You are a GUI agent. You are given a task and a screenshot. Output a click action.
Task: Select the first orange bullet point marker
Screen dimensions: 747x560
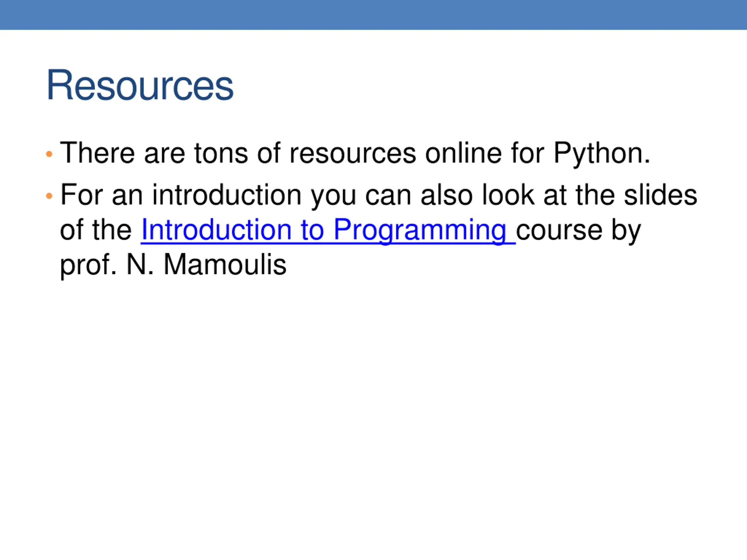tap(49, 154)
